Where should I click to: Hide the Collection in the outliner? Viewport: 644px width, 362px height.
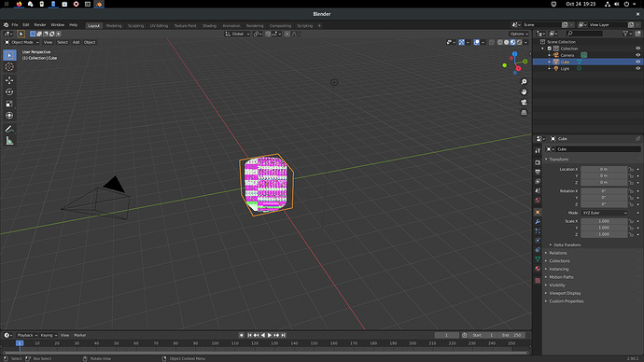pos(637,49)
